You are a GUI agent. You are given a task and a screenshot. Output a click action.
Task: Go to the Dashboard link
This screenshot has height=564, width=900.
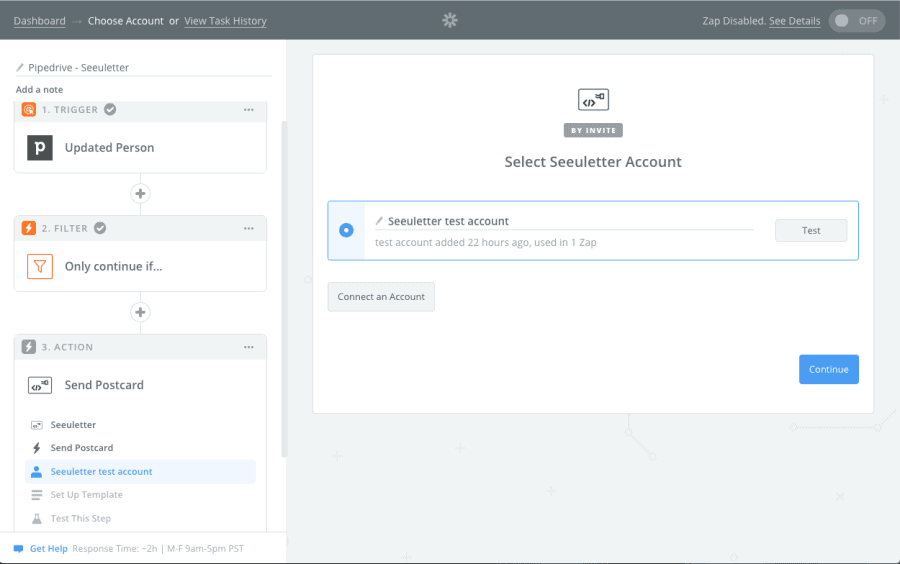40,21
